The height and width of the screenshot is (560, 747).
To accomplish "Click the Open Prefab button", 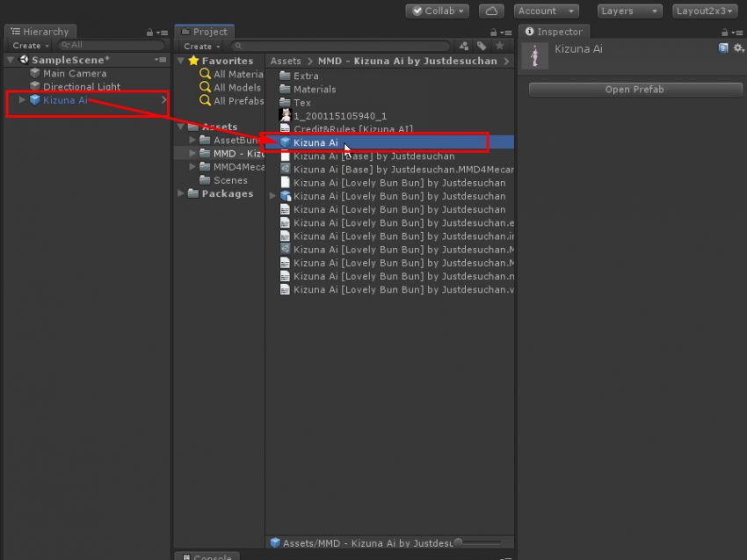I will (x=635, y=89).
